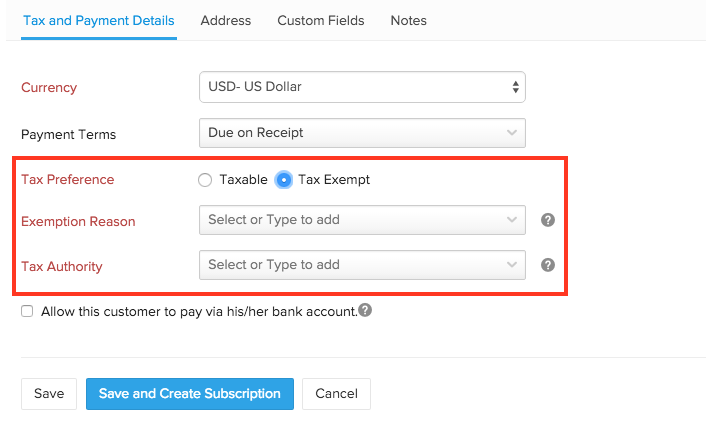Click help icon next to bank account option

[365, 310]
